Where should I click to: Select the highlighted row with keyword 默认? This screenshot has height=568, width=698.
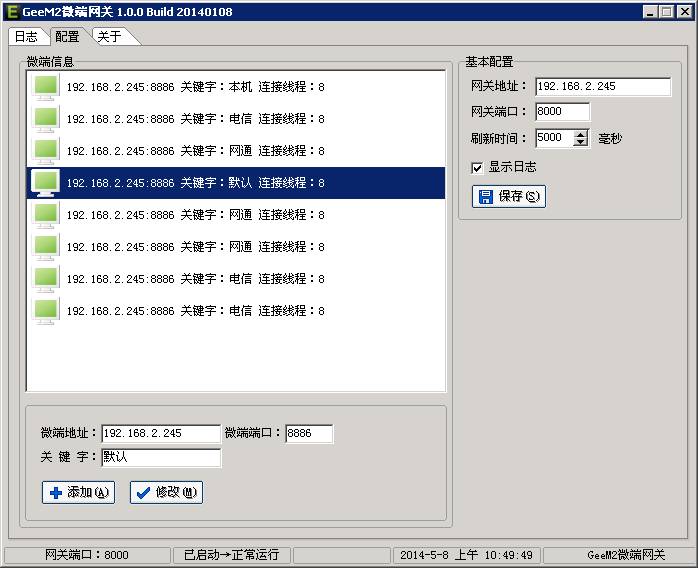236,183
